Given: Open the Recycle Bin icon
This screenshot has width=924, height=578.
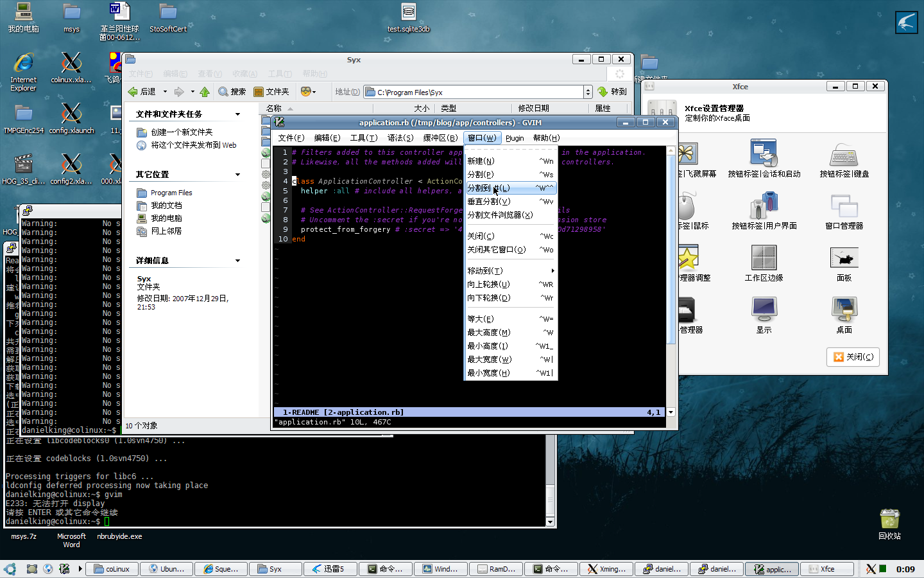Looking at the screenshot, I should click(890, 519).
